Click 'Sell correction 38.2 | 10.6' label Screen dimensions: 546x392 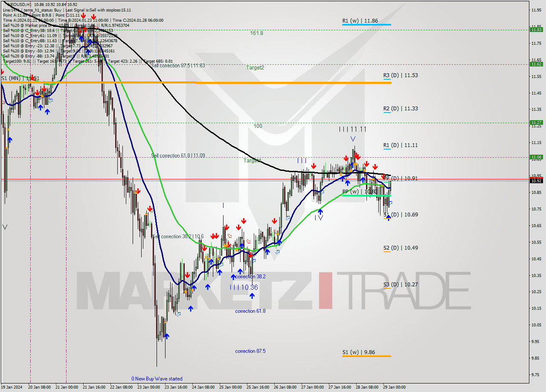click(178, 236)
